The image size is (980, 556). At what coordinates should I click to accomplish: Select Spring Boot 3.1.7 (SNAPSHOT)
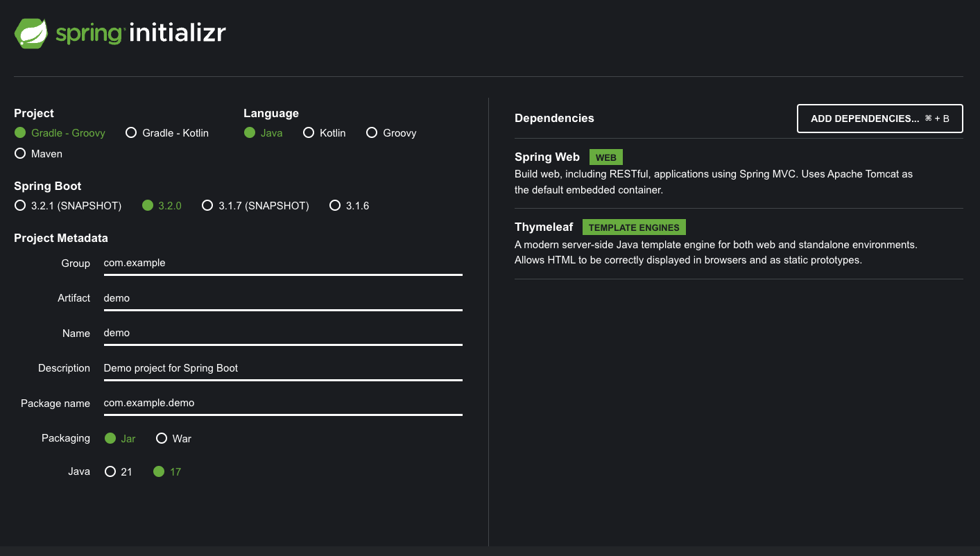pyautogui.click(x=255, y=205)
